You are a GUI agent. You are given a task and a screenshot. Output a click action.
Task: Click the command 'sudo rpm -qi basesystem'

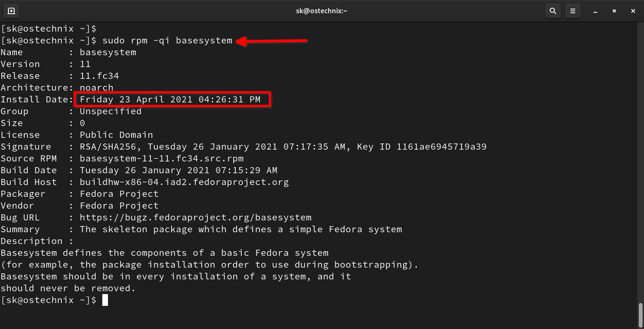pos(167,41)
